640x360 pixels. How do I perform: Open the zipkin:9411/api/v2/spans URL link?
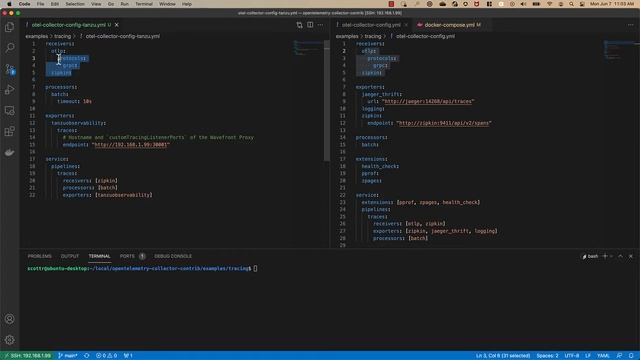444,123
